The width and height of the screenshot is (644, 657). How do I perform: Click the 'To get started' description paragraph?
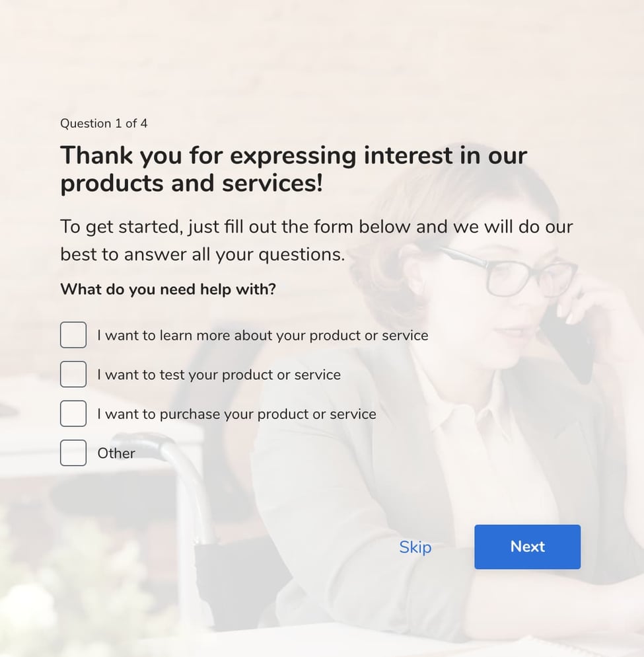pyautogui.click(x=316, y=241)
